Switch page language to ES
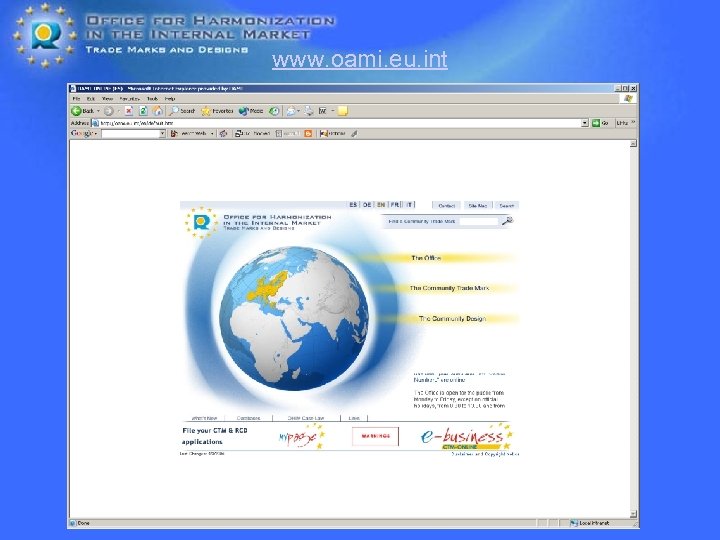Image resolution: width=720 pixels, height=540 pixels. click(353, 205)
